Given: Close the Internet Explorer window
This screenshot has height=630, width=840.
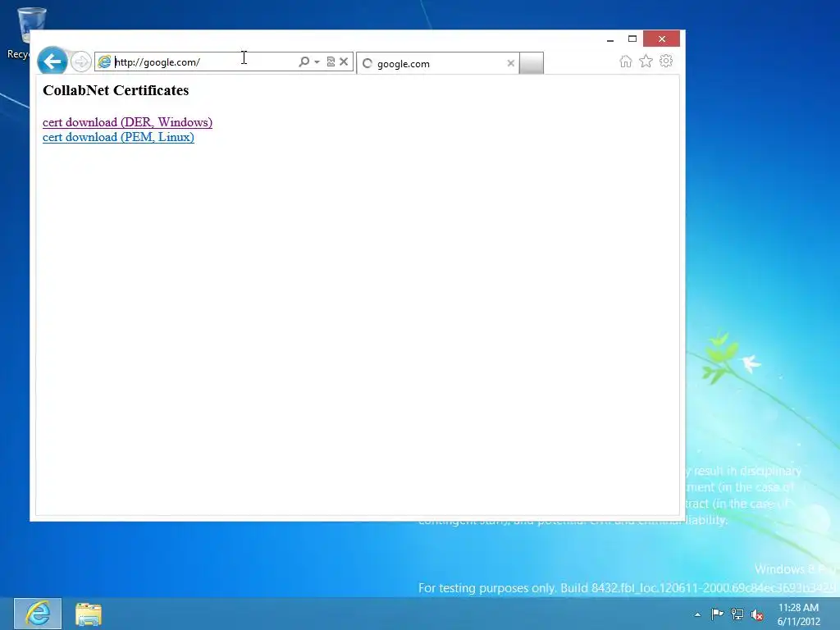Looking at the screenshot, I should [662, 39].
